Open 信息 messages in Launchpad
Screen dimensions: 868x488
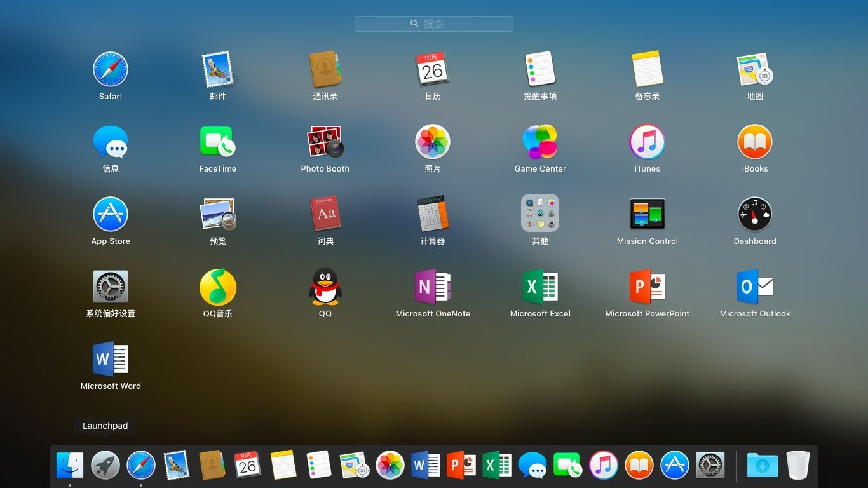pos(111,142)
